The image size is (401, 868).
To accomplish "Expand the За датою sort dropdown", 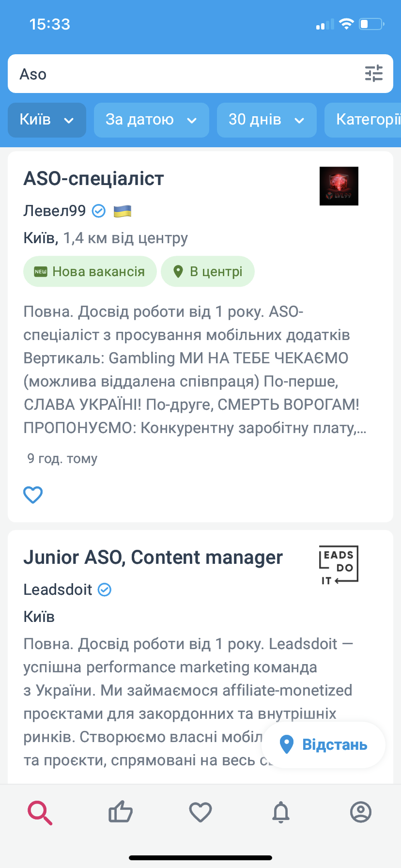I will pyautogui.click(x=151, y=120).
